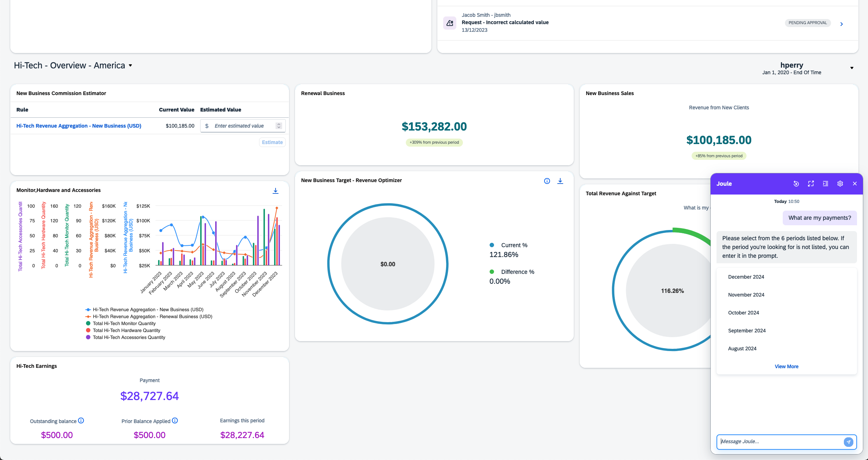Open Joule settings gear
Image resolution: width=868 pixels, height=460 pixels.
[840, 184]
